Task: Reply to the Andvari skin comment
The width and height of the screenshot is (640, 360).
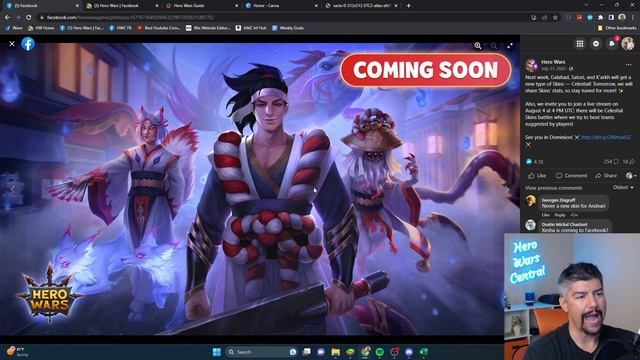Action: click(560, 215)
